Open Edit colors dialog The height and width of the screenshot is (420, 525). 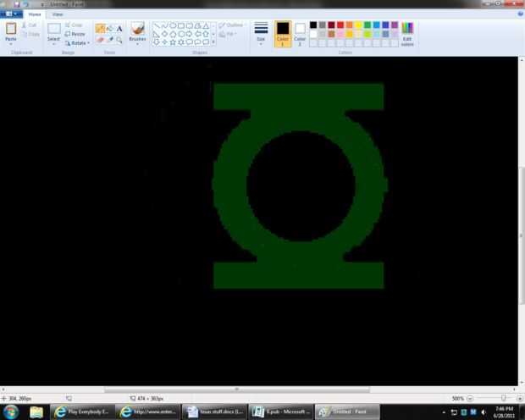pos(407,34)
